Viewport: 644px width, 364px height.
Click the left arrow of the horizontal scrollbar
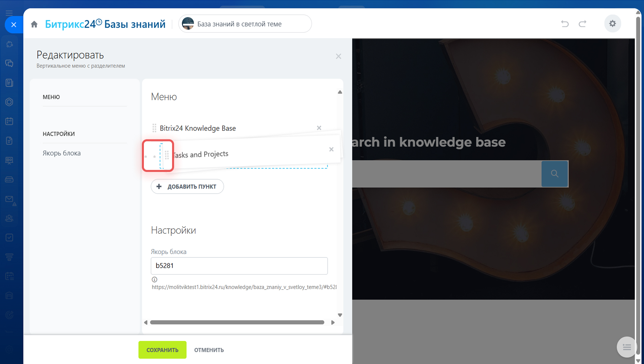click(x=146, y=322)
